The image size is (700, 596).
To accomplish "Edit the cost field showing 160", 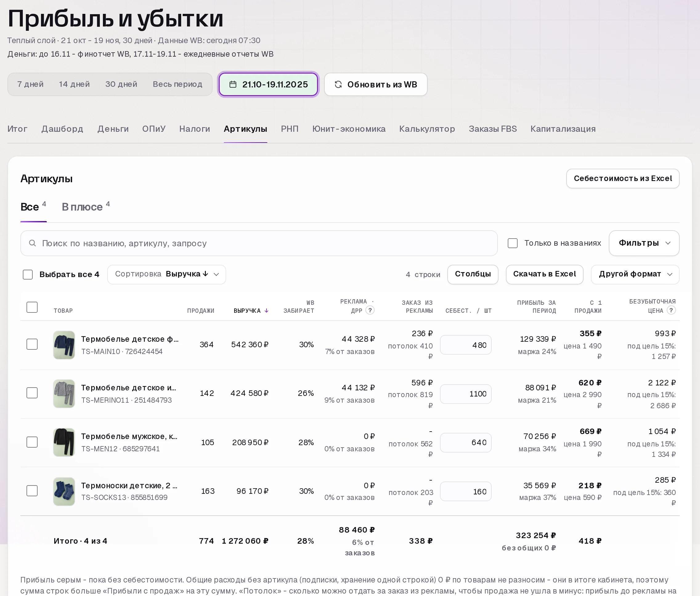I will (x=466, y=491).
